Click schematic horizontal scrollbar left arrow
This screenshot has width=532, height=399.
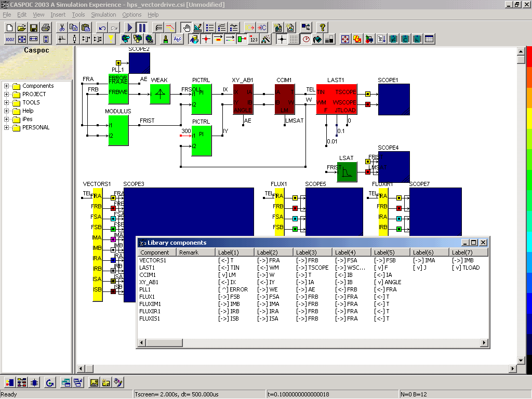pyautogui.click(x=81, y=368)
